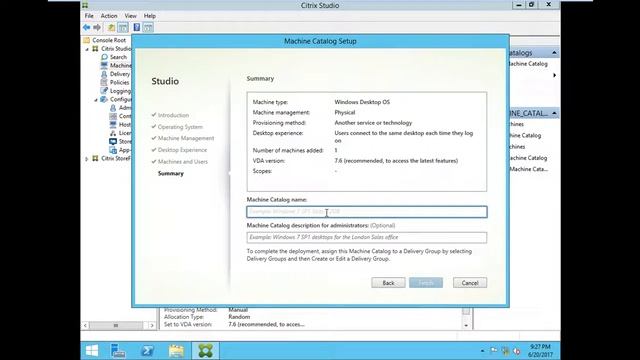Focus the Machine Catalog name field
This screenshot has height=360, width=640.
[367, 212]
